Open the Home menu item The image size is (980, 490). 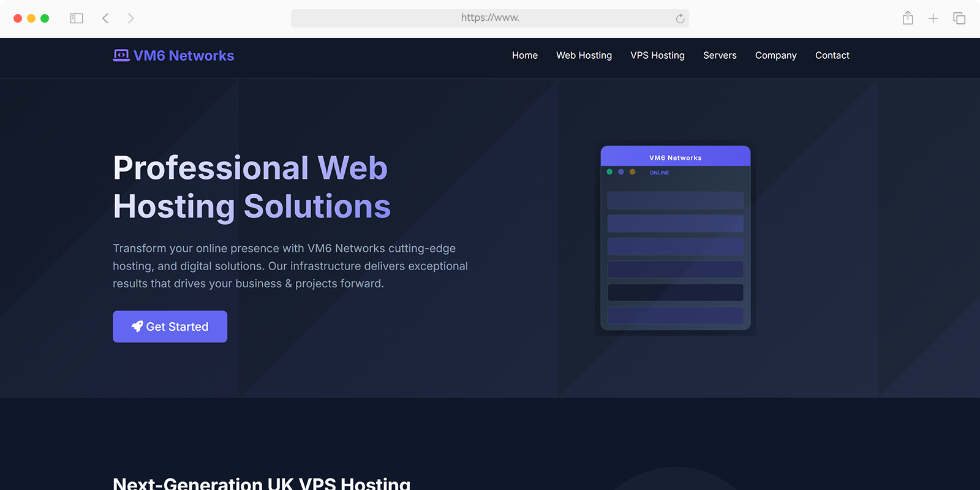[x=525, y=55]
